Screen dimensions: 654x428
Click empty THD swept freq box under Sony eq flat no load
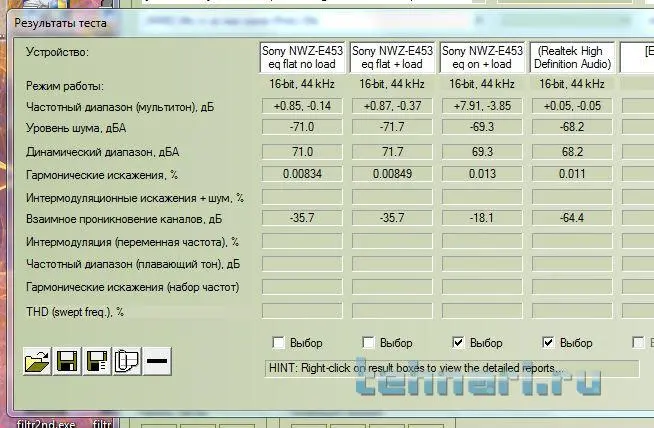tap(302, 310)
